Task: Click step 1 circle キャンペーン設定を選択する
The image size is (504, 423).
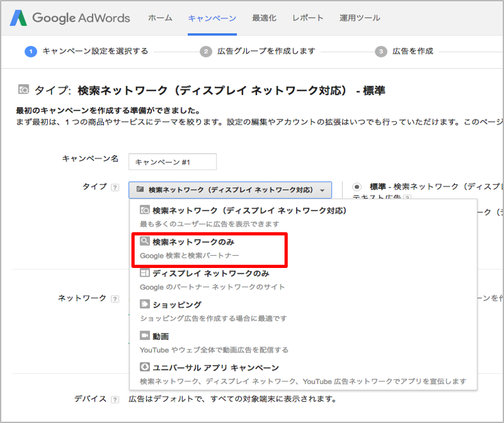Action: 31,52
